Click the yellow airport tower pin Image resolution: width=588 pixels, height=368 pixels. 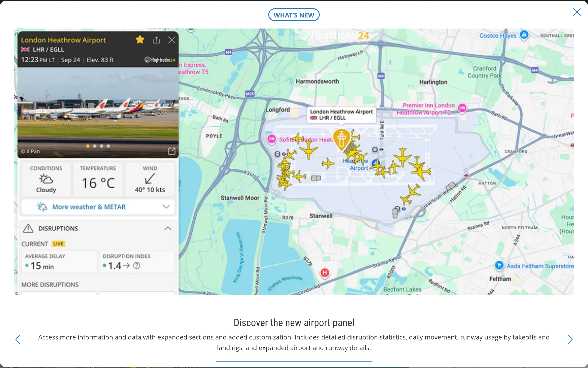pyautogui.click(x=341, y=140)
